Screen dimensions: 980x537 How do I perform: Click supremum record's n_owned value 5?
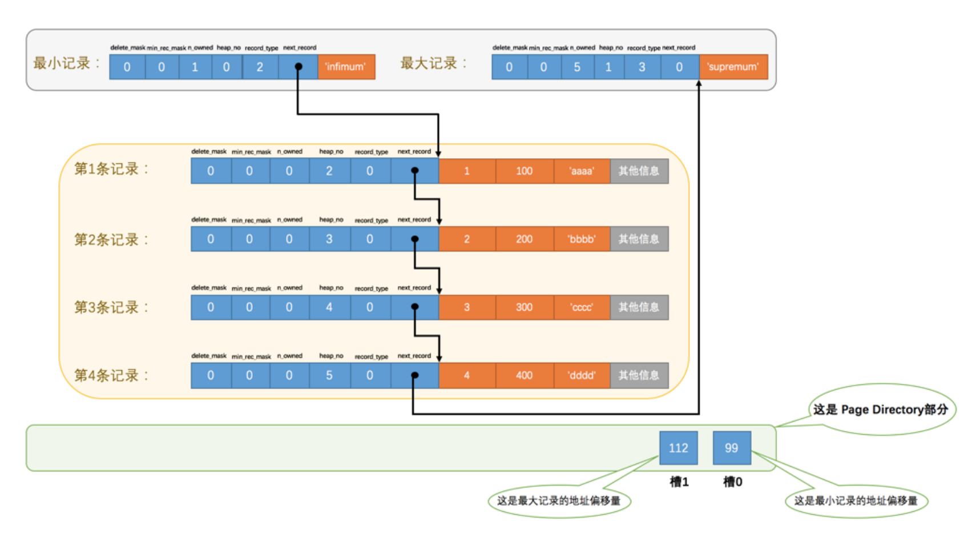(x=577, y=67)
